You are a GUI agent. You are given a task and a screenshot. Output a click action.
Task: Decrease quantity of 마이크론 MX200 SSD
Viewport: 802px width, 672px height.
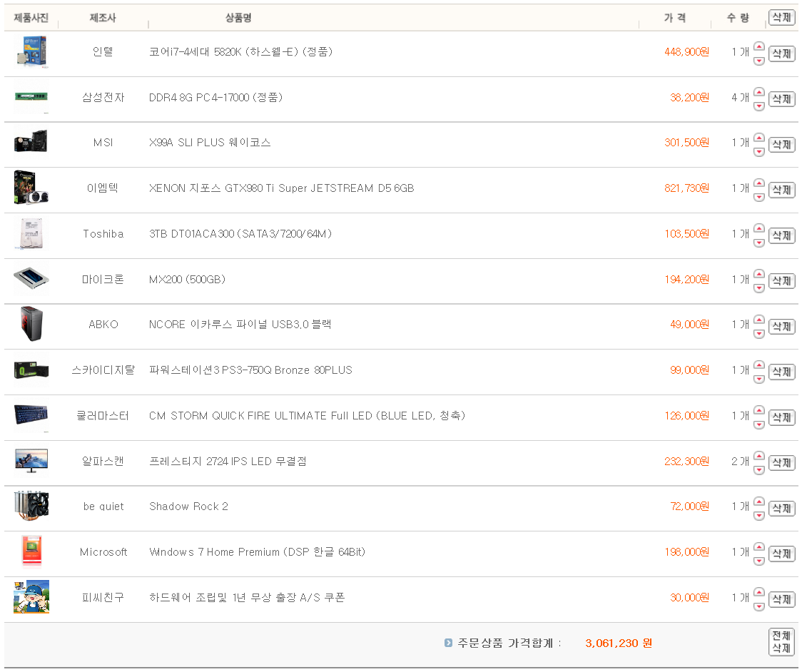[759, 288]
